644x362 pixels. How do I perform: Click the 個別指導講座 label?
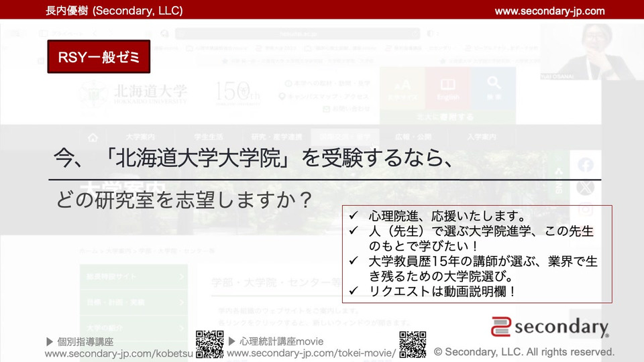85,341
